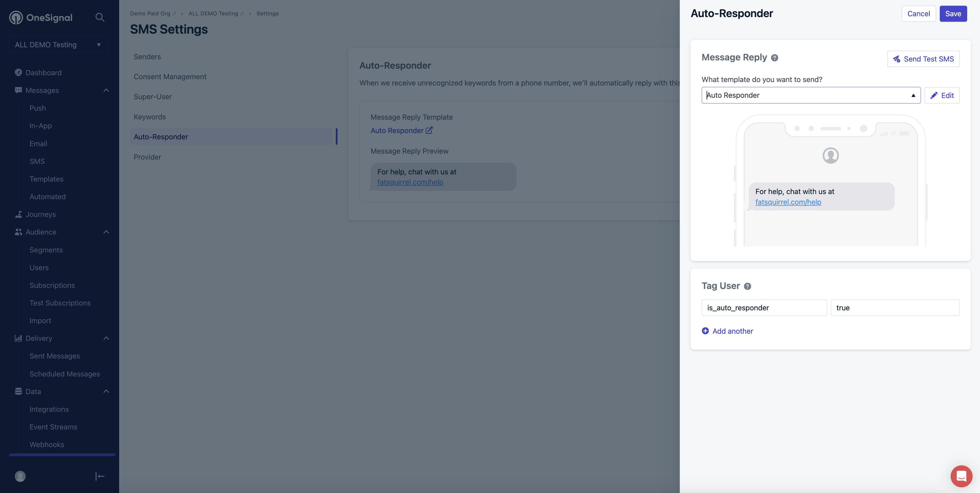
Task: Select the Auto-Responder settings tab
Action: click(x=231, y=137)
